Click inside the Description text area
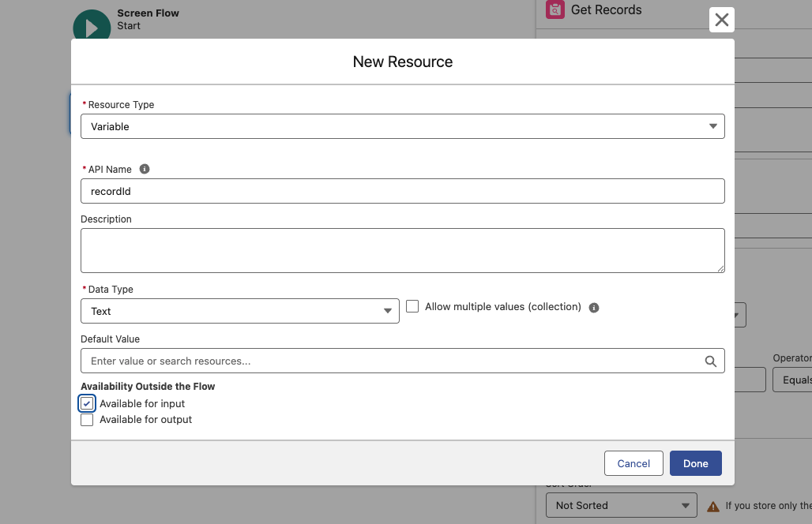This screenshot has width=812, height=524. (x=402, y=250)
